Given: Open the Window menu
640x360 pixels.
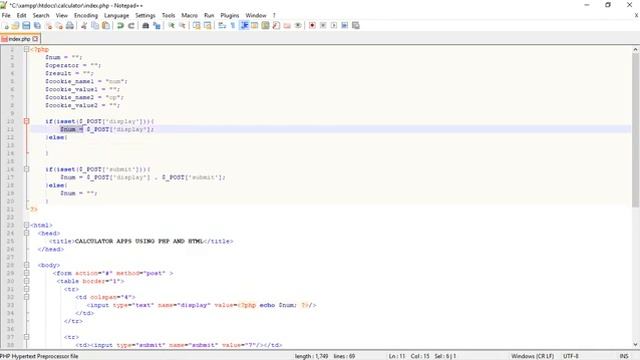Looking at the screenshot, I should coord(256,16).
